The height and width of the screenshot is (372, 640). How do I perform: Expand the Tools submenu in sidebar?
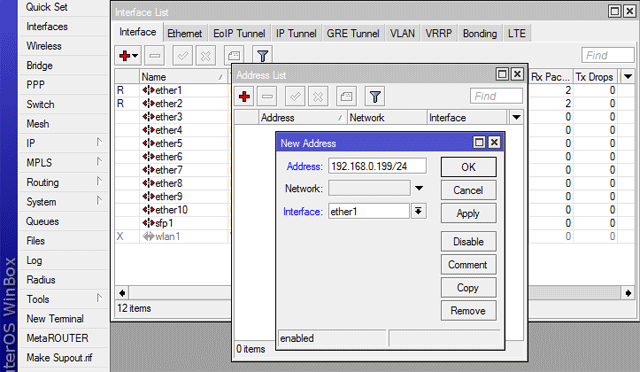click(99, 298)
